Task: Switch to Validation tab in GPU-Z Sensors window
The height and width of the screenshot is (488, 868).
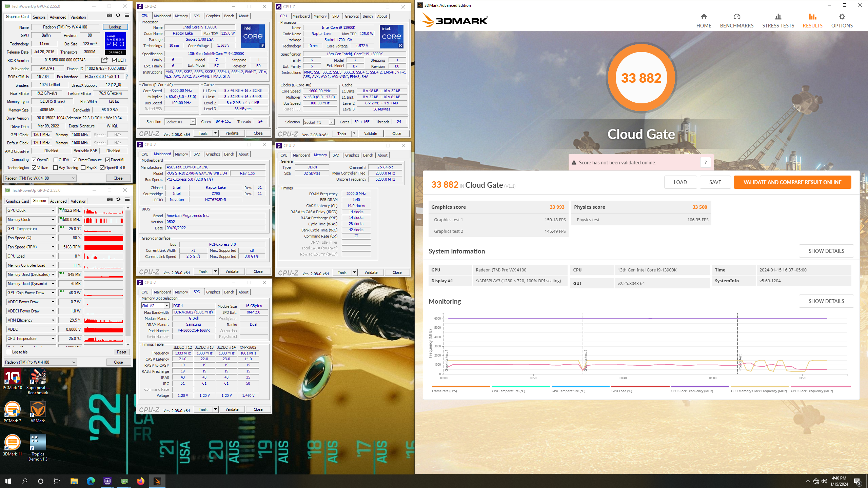Action: click(78, 201)
